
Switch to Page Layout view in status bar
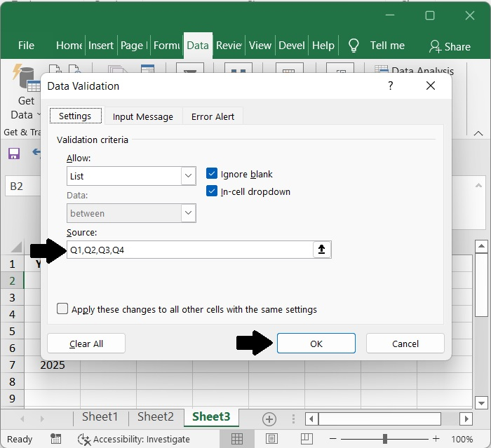[271, 439]
